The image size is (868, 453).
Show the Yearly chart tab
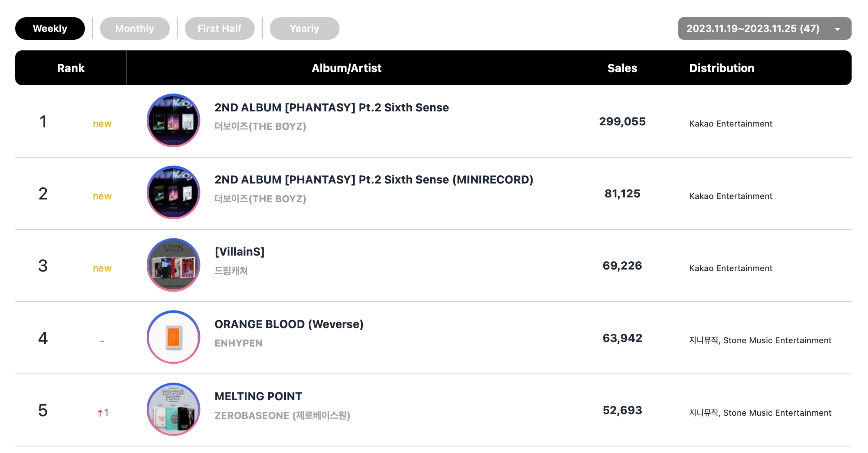pyautogui.click(x=304, y=29)
